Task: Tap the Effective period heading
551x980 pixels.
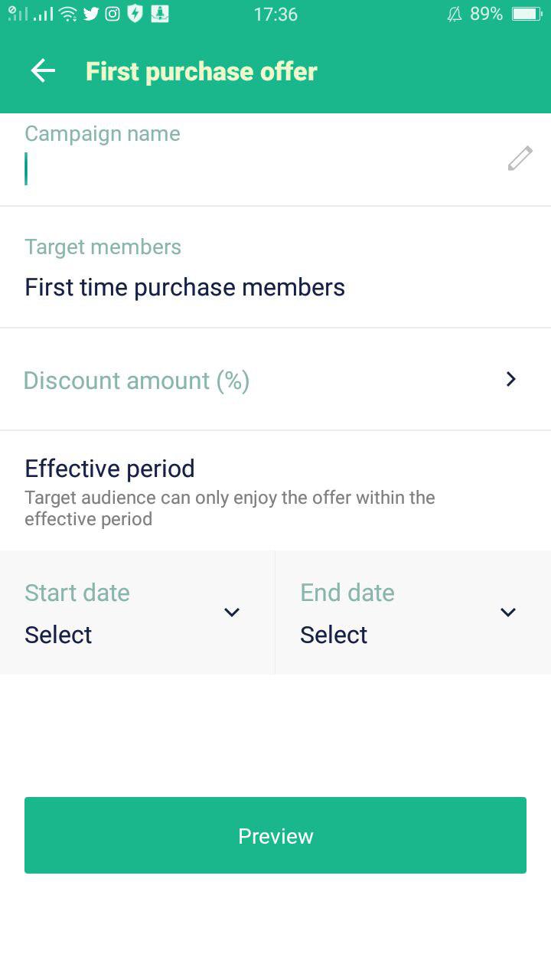Action: [x=109, y=468]
